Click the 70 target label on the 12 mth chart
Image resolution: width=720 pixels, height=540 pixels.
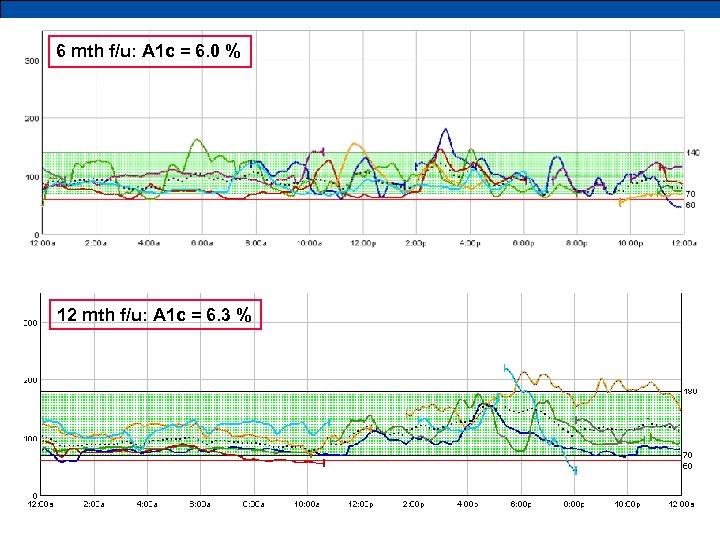687,455
